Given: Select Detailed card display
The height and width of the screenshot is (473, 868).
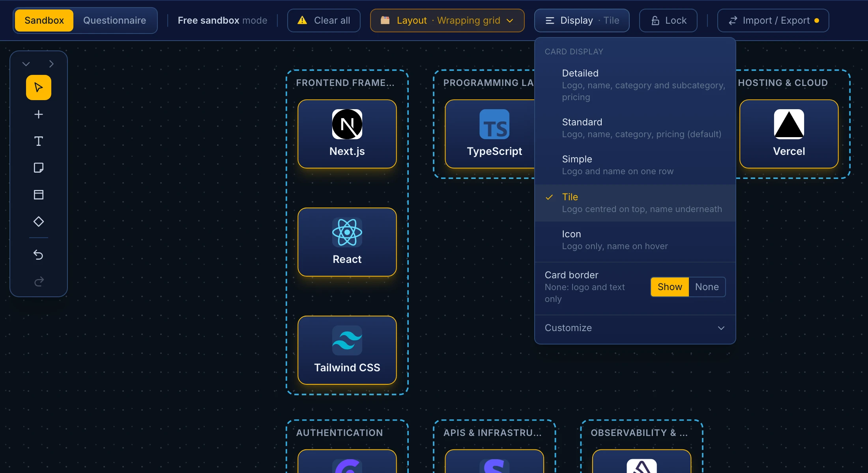Looking at the screenshot, I should pos(635,85).
